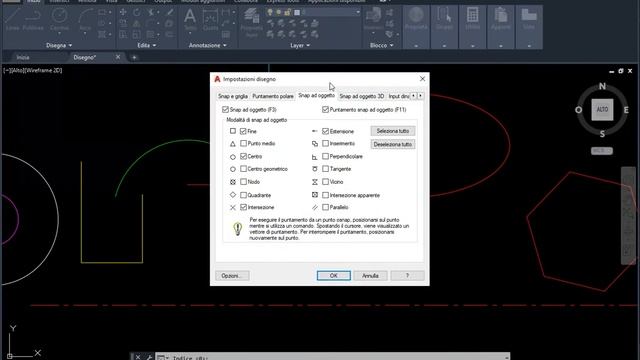This screenshot has height=360, width=640.
Task: Click the ALTO face of the ViewCube
Action: pos(602,109)
